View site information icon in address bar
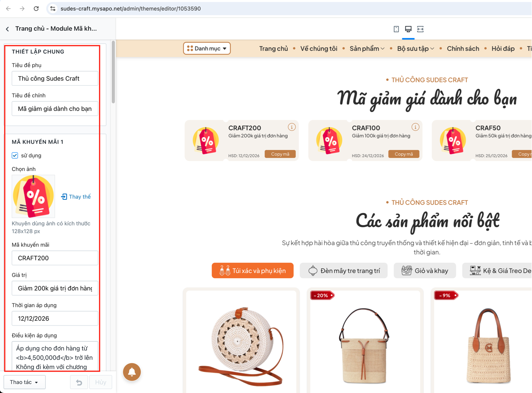Viewport: 532px width, 393px height. click(53, 9)
